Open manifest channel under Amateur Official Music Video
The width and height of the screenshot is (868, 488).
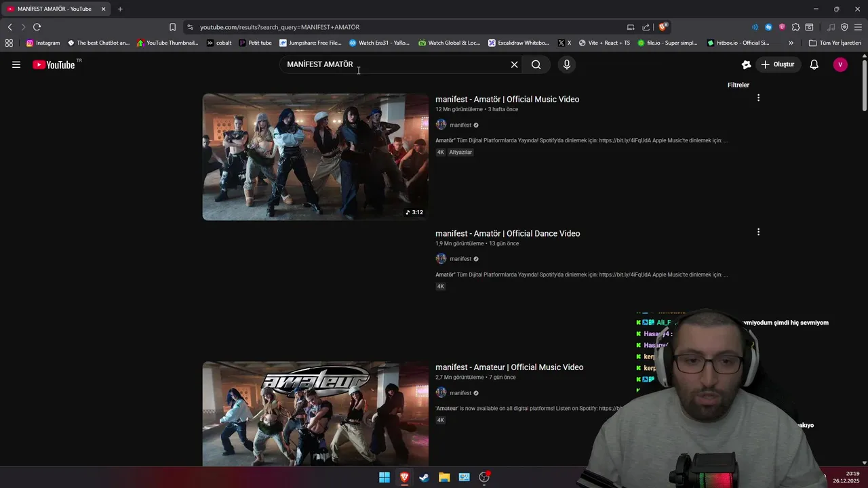tap(460, 393)
